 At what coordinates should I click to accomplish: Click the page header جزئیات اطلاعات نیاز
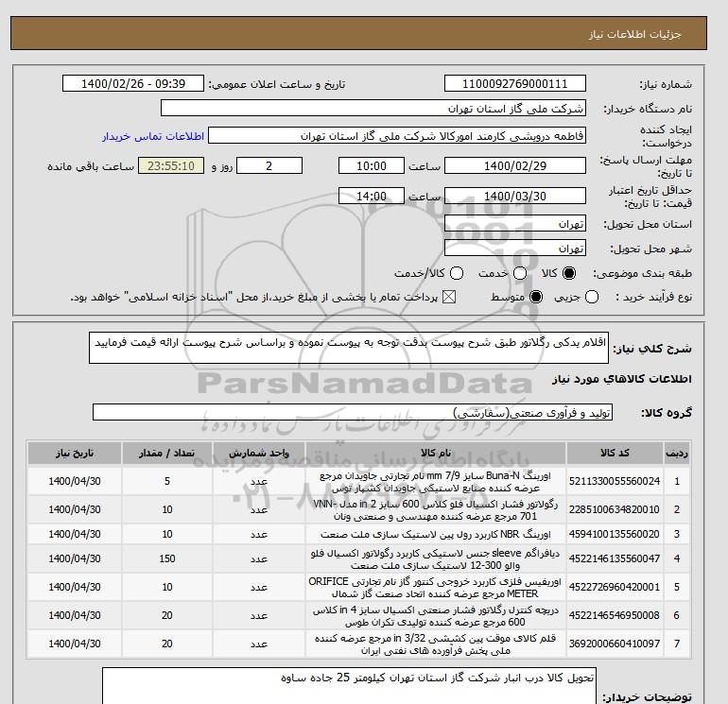point(634,34)
